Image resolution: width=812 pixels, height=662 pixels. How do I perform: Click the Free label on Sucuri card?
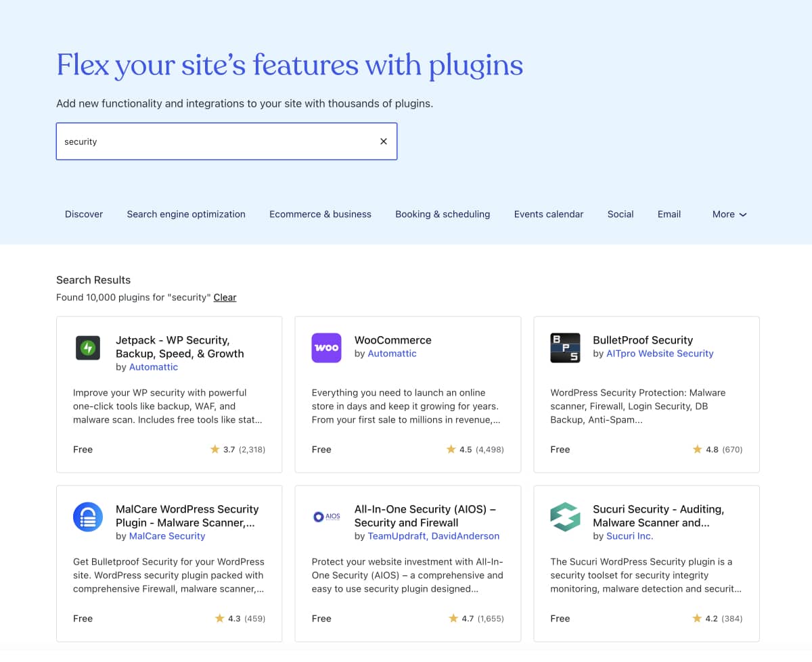[x=560, y=619]
